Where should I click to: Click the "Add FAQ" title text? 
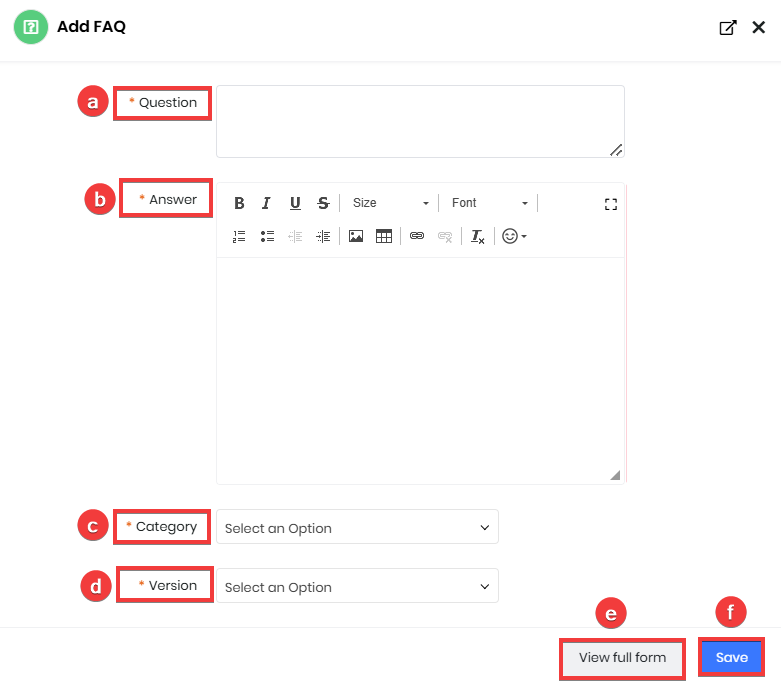91,26
